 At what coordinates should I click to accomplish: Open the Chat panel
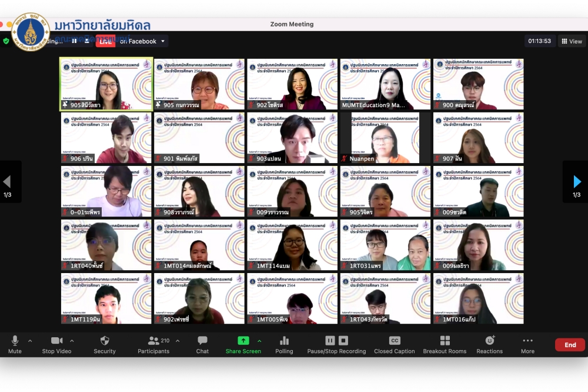(202, 341)
